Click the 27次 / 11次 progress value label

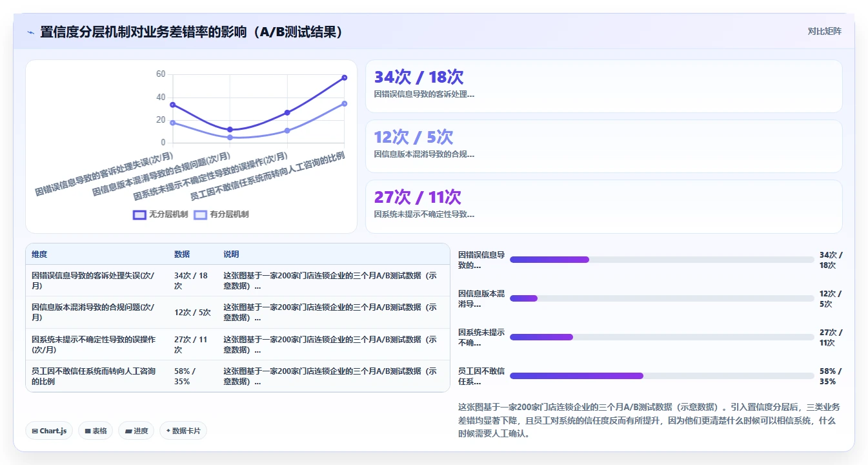pos(831,337)
